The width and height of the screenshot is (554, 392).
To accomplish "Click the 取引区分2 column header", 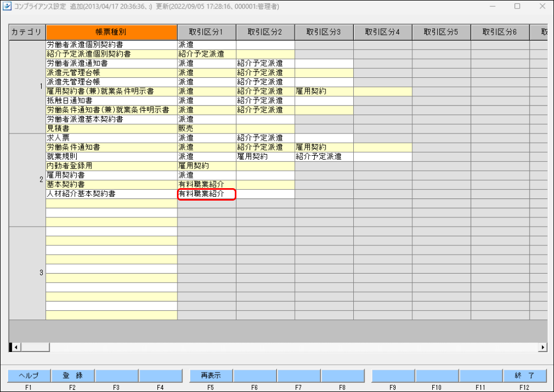I will (265, 32).
